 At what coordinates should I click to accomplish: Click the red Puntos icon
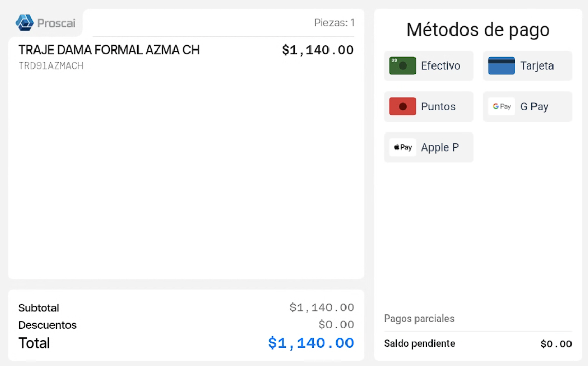click(402, 107)
